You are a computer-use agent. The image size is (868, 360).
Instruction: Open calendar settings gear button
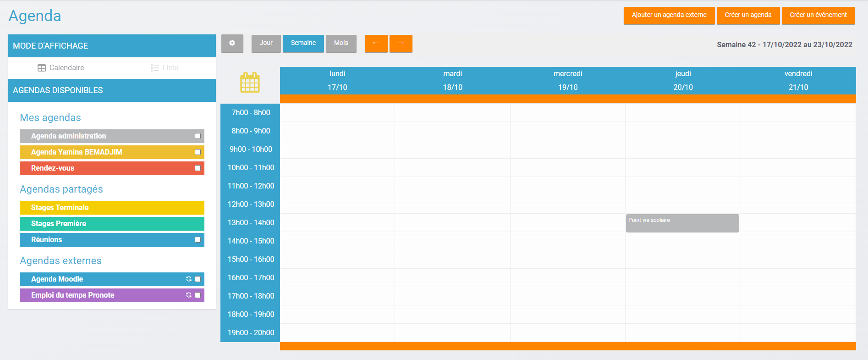point(232,44)
